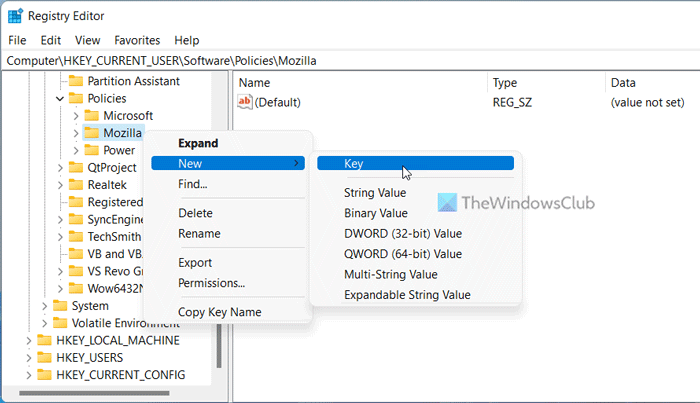Choose Find... in the context menu

[x=228, y=184]
